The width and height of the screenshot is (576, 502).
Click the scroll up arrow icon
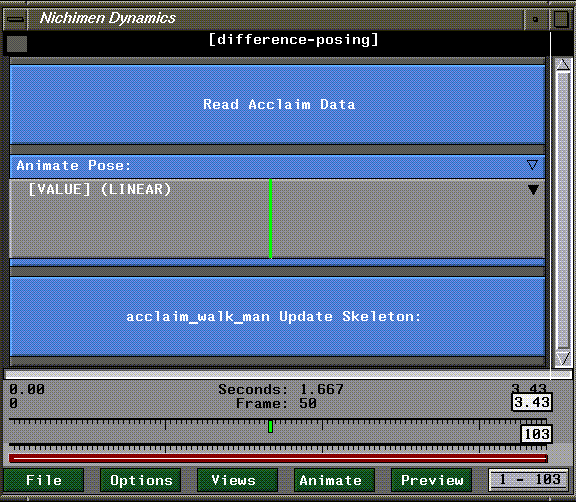coord(563,65)
